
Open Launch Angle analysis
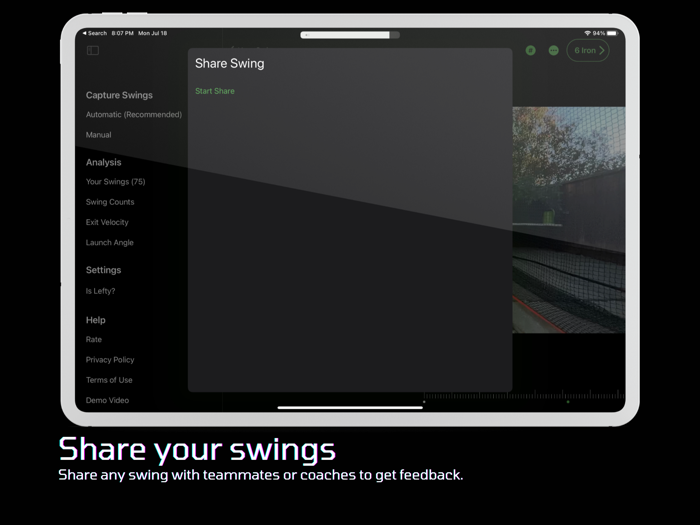click(110, 242)
